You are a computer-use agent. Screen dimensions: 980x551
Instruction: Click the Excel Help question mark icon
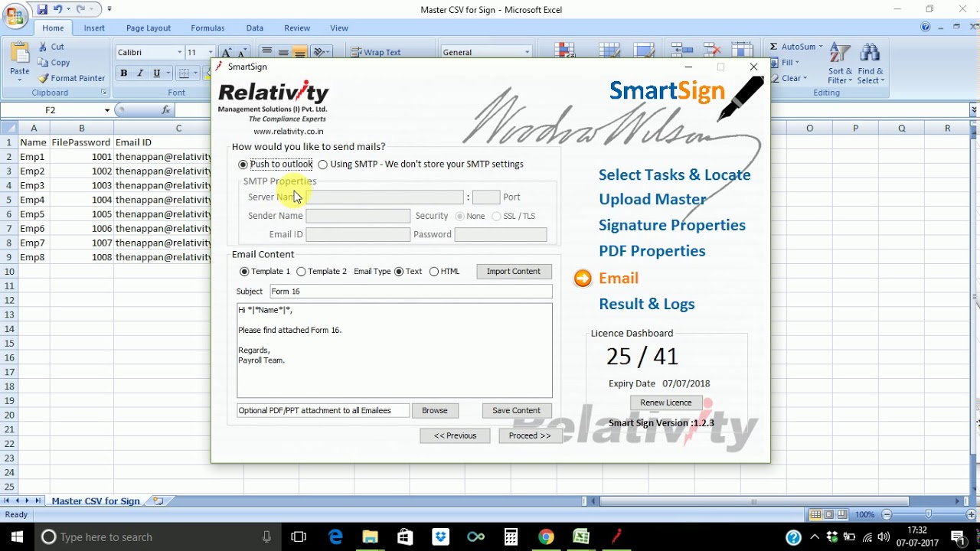coord(926,28)
